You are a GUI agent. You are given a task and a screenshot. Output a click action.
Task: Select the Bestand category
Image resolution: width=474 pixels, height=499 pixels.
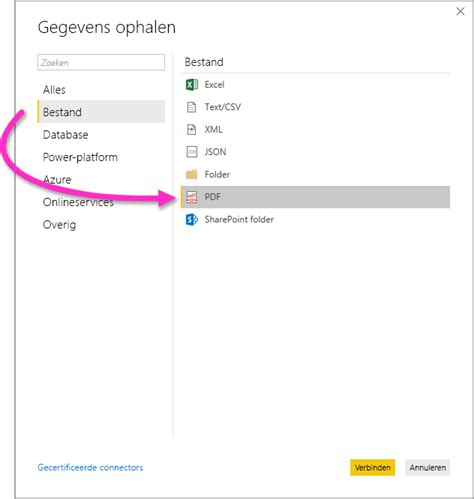pos(101,112)
